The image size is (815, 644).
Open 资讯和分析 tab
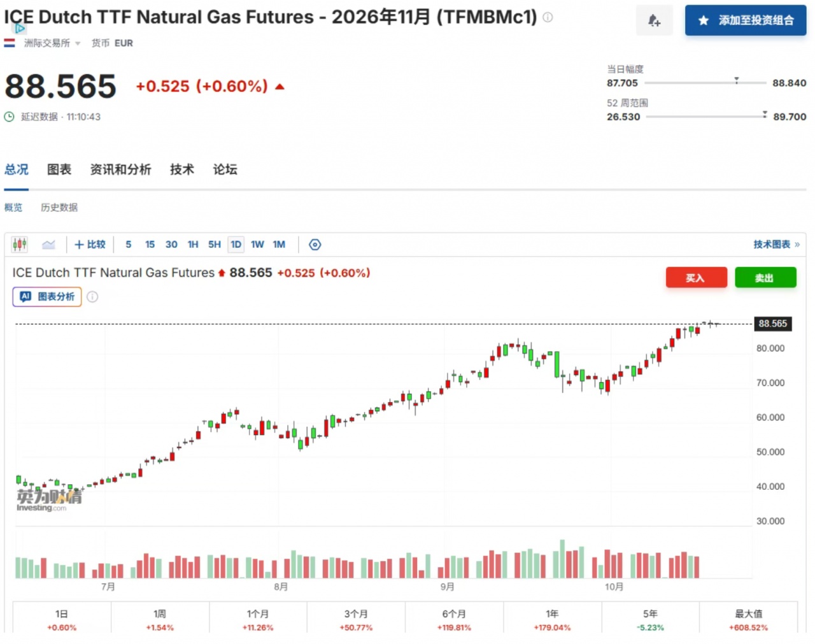120,169
